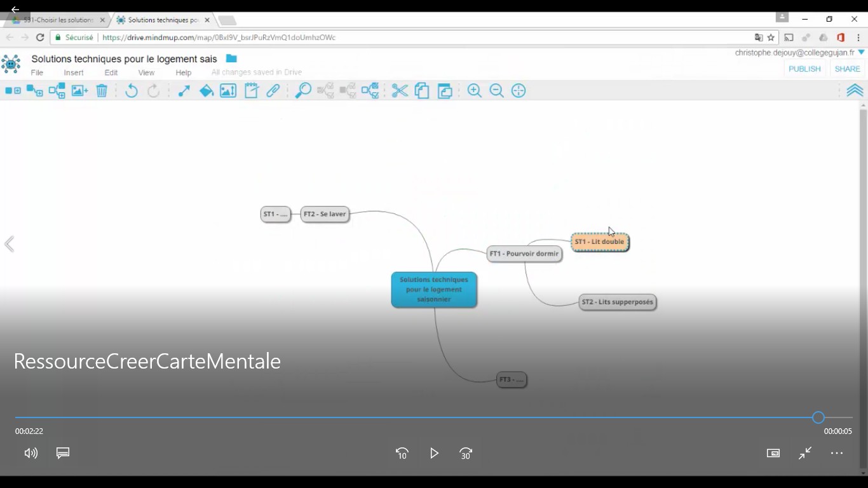Click the add image to node icon
This screenshot has width=868, height=488.
[79, 91]
